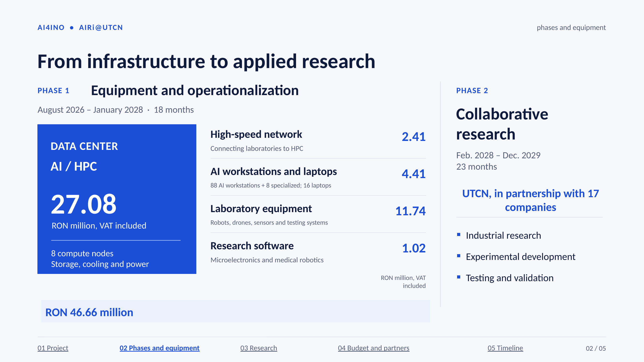Open the 03 Research section link
Image resolution: width=644 pixels, height=362 pixels.
coord(259,348)
